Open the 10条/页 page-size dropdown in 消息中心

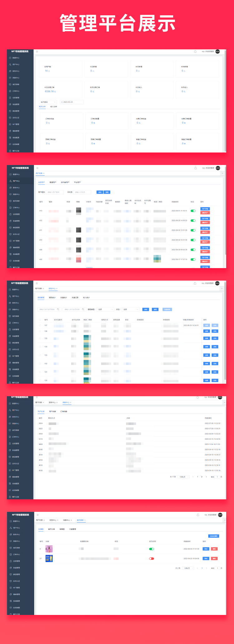click(x=184, y=477)
